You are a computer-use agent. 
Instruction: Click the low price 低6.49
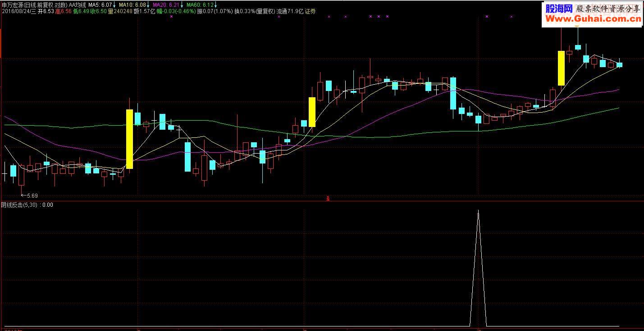pos(81,11)
